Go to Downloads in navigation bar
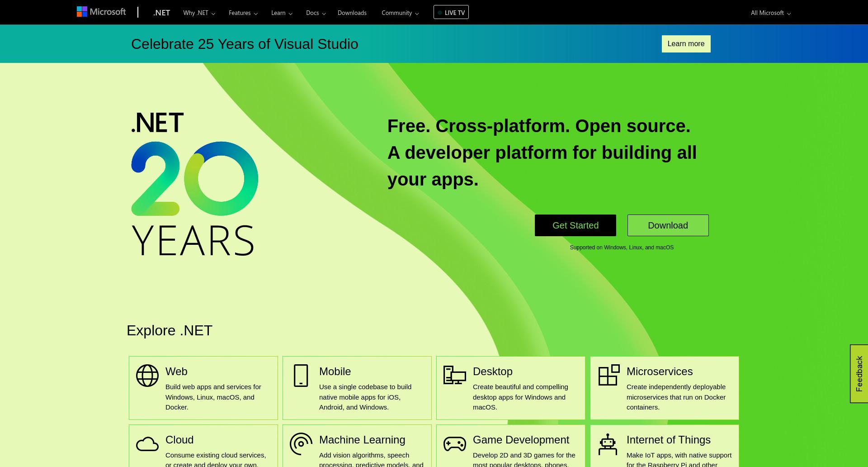The image size is (868, 467). point(352,13)
